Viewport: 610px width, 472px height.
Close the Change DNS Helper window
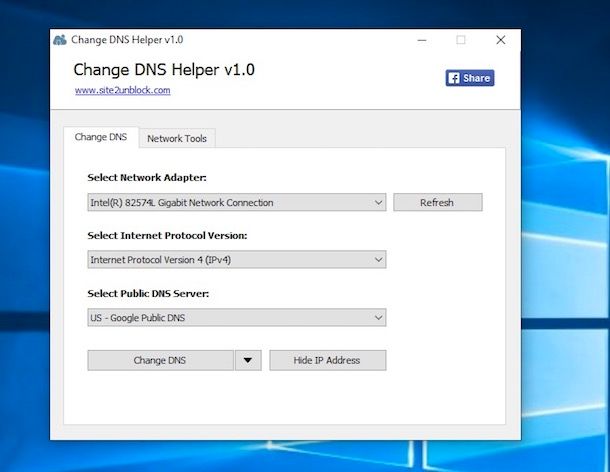point(501,40)
